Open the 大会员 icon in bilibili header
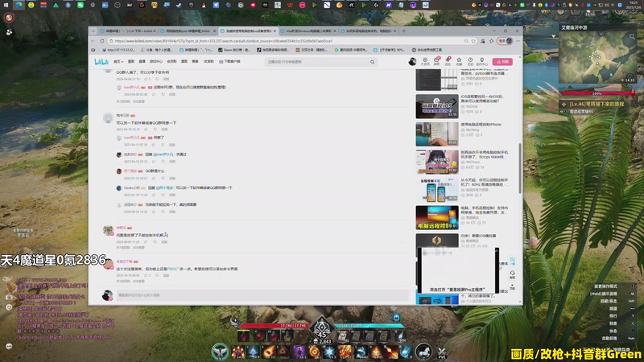The image size is (644, 362). pos(425,62)
